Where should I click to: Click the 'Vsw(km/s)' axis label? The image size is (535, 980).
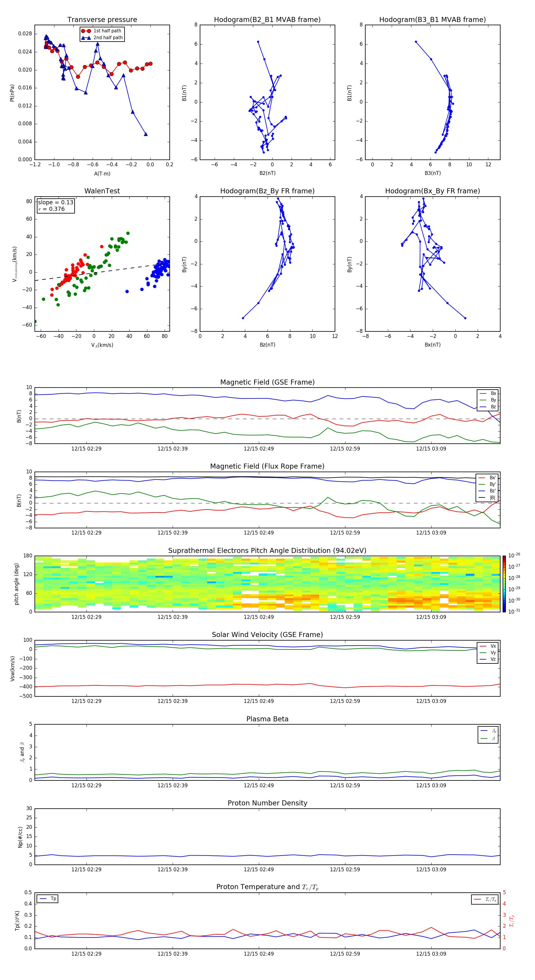coord(12,668)
